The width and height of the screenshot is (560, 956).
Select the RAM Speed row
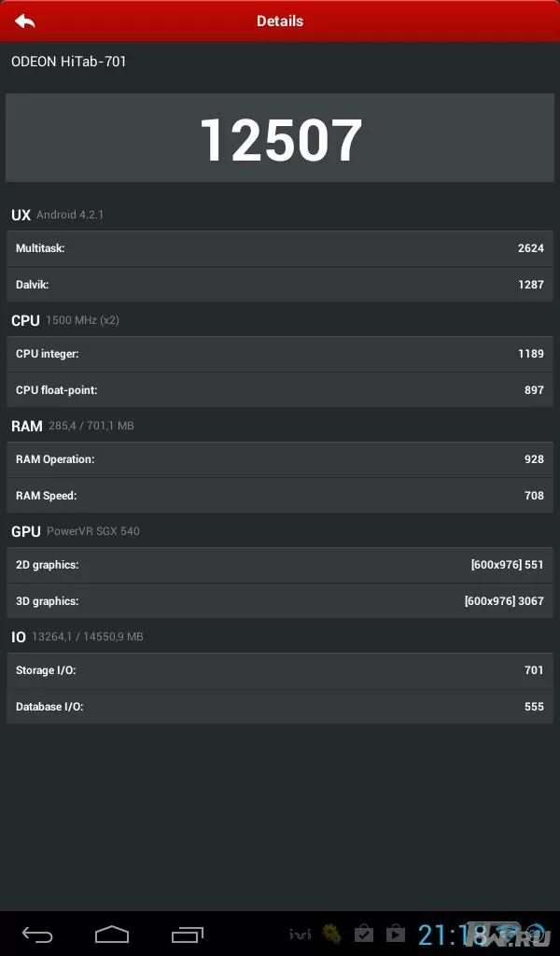click(280, 496)
